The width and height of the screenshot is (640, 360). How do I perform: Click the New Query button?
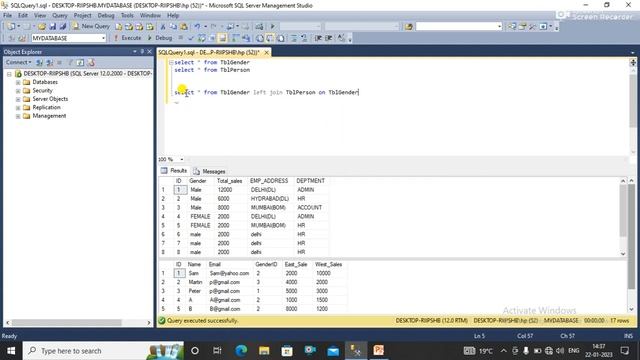point(91,27)
